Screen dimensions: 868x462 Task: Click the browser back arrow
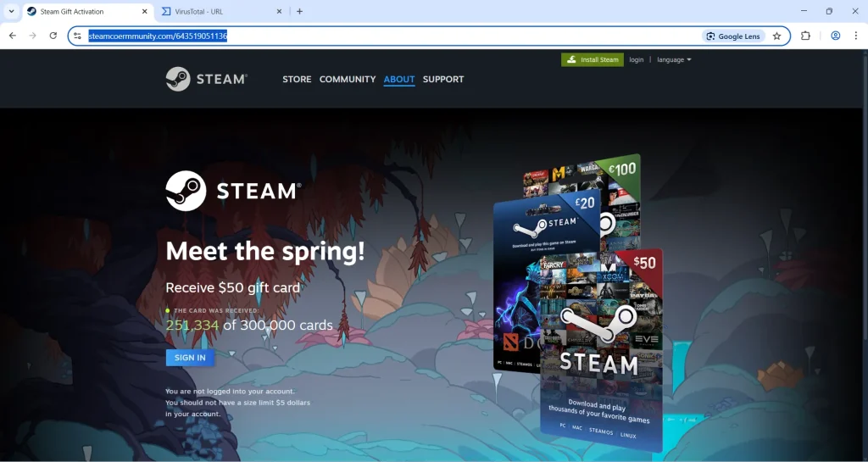pos(13,36)
